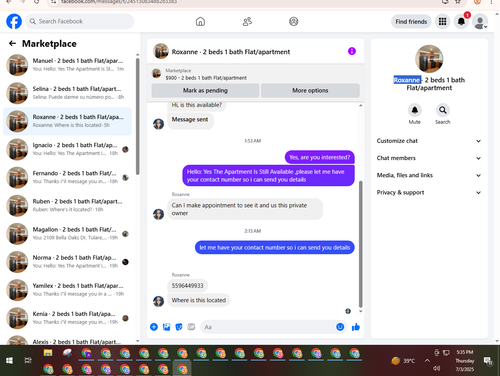Expand the Privacy & support section

pos(429,192)
